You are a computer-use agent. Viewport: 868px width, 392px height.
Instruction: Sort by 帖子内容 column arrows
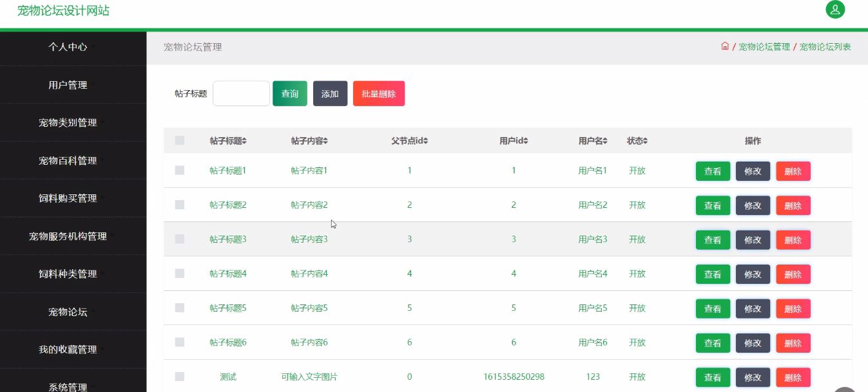click(325, 141)
